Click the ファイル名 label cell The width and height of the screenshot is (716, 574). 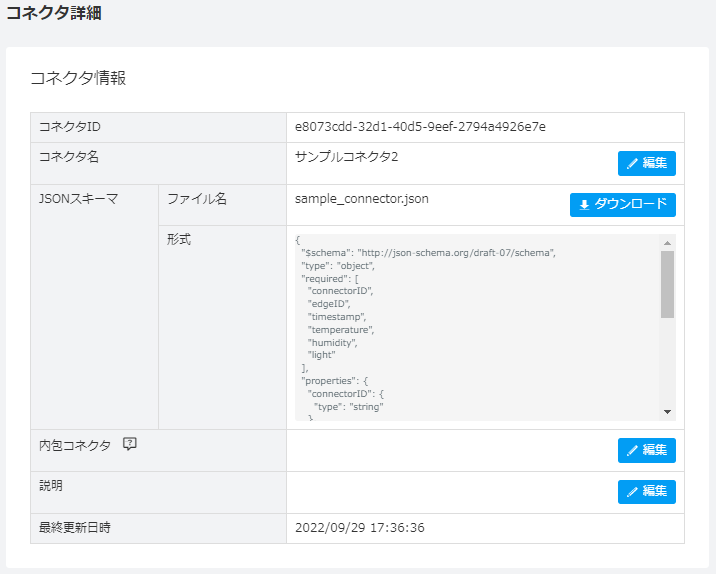pos(222,205)
